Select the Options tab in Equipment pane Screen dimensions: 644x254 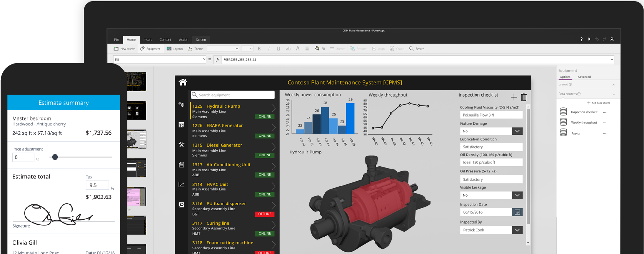pos(565,77)
